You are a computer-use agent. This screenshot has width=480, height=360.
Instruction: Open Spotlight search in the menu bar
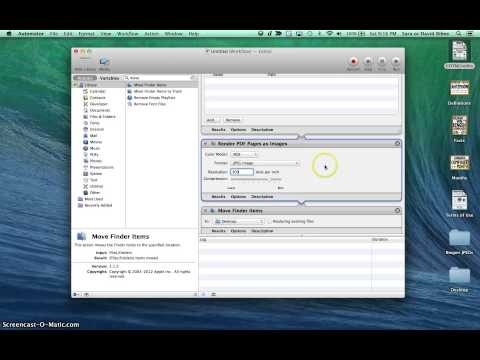(459, 34)
